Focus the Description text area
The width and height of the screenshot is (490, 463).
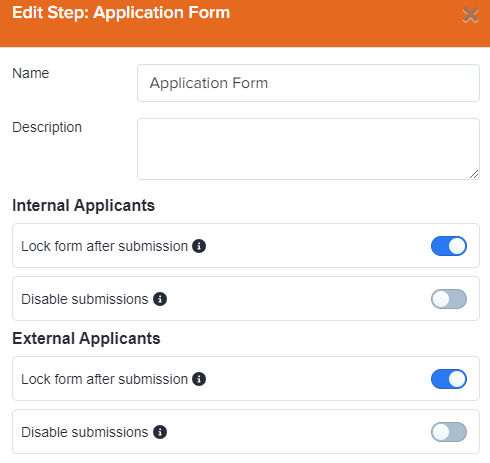pyautogui.click(x=308, y=149)
